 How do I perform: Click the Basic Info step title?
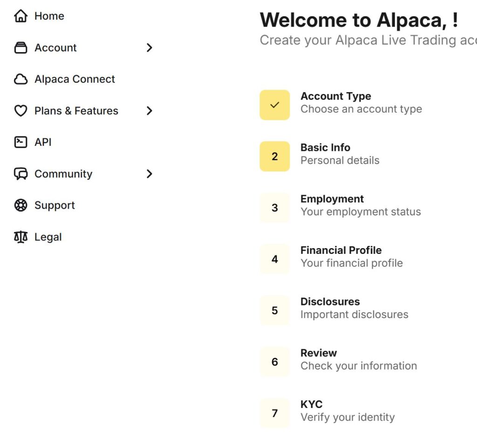tap(325, 148)
